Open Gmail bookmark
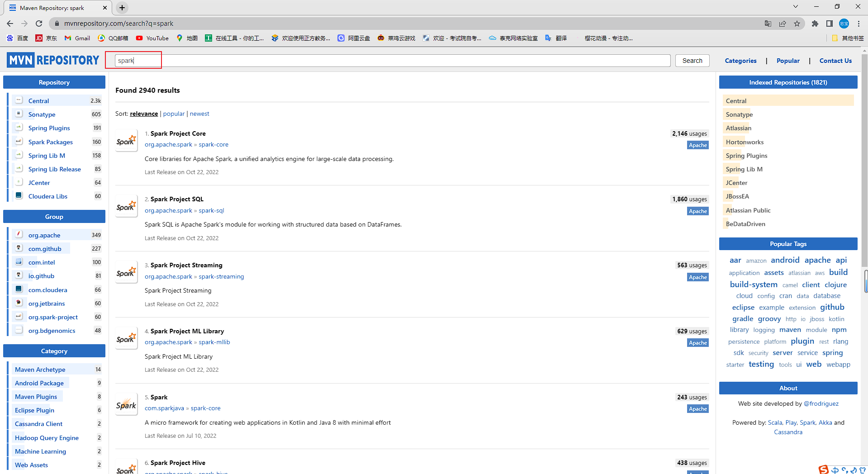 pos(77,38)
